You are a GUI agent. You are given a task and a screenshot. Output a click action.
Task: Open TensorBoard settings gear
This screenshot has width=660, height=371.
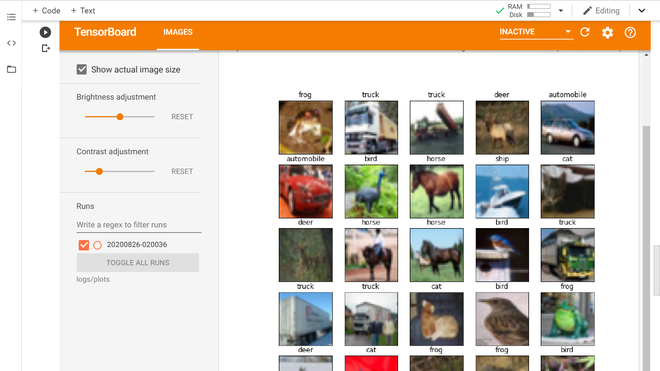point(607,32)
